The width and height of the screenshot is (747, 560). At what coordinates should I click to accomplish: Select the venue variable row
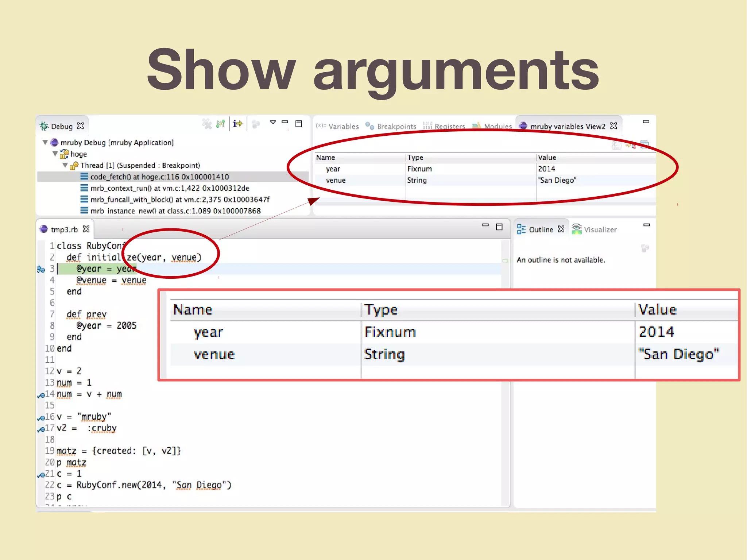point(485,180)
